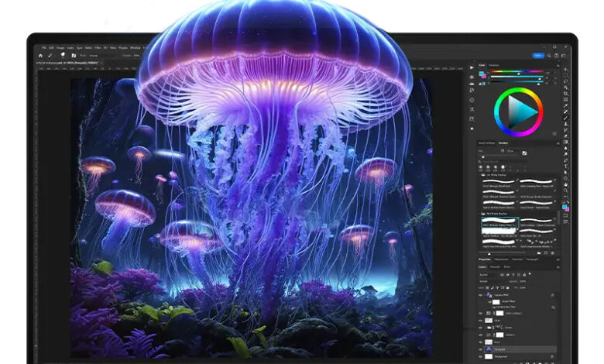This screenshot has height=364, width=604.
Task: Switch to the Channels tab
Action: pyautogui.click(x=495, y=267)
